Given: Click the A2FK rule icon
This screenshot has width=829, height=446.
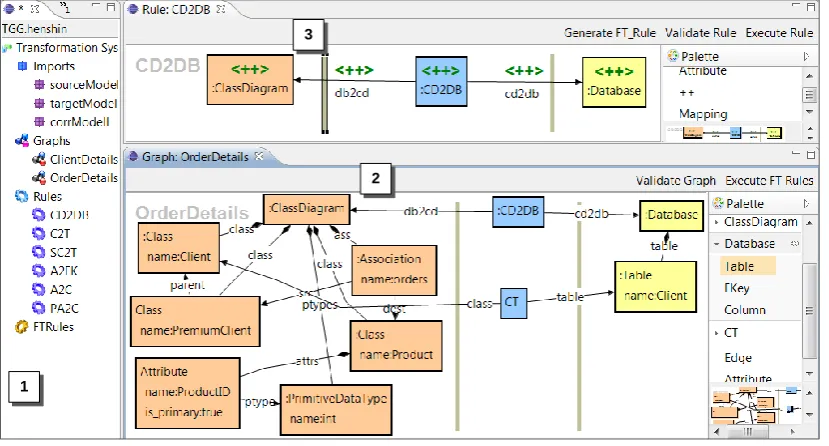Looking at the screenshot, I should [x=39, y=271].
